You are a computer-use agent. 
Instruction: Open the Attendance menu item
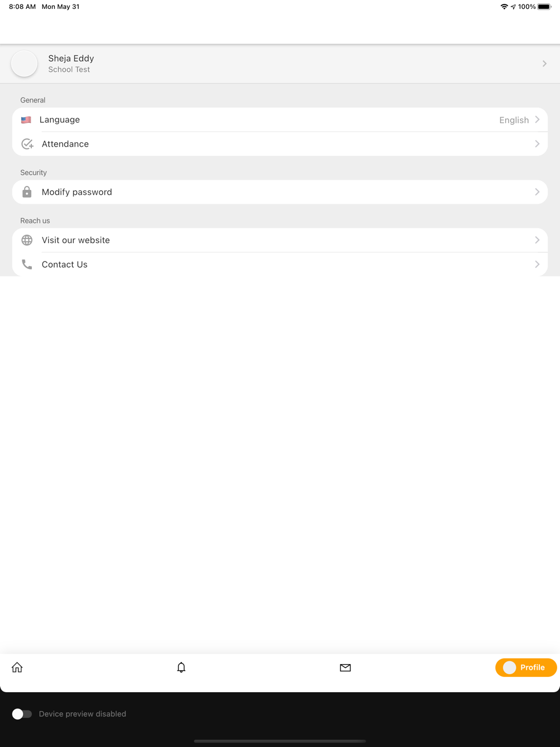tap(280, 144)
